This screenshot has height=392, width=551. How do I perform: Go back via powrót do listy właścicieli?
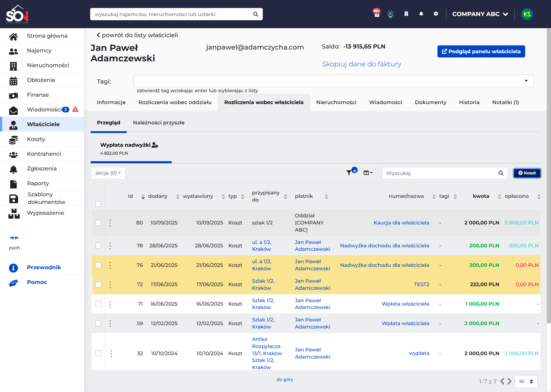point(137,35)
